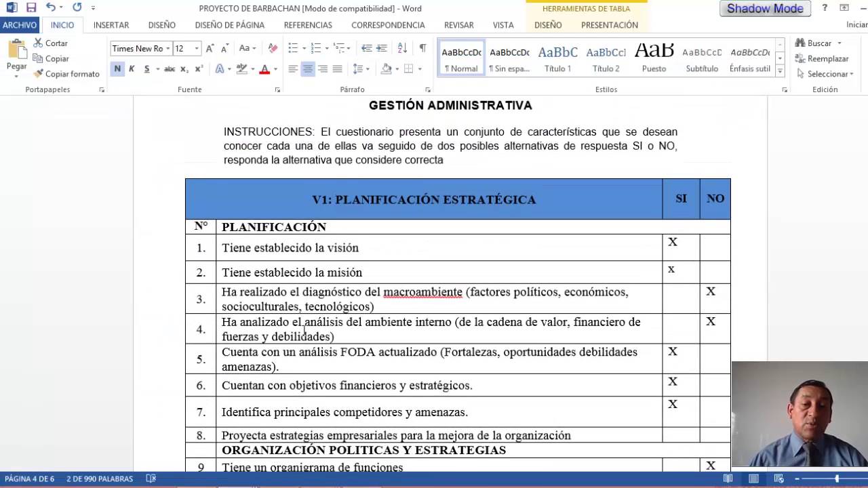Apply the Título 1 style

point(557,57)
